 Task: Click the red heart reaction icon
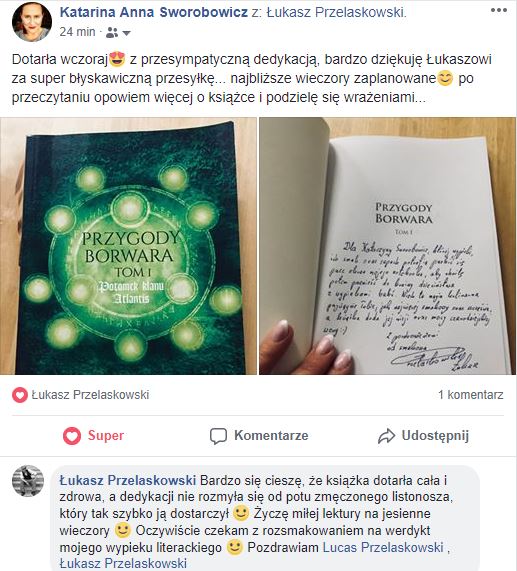point(20,395)
